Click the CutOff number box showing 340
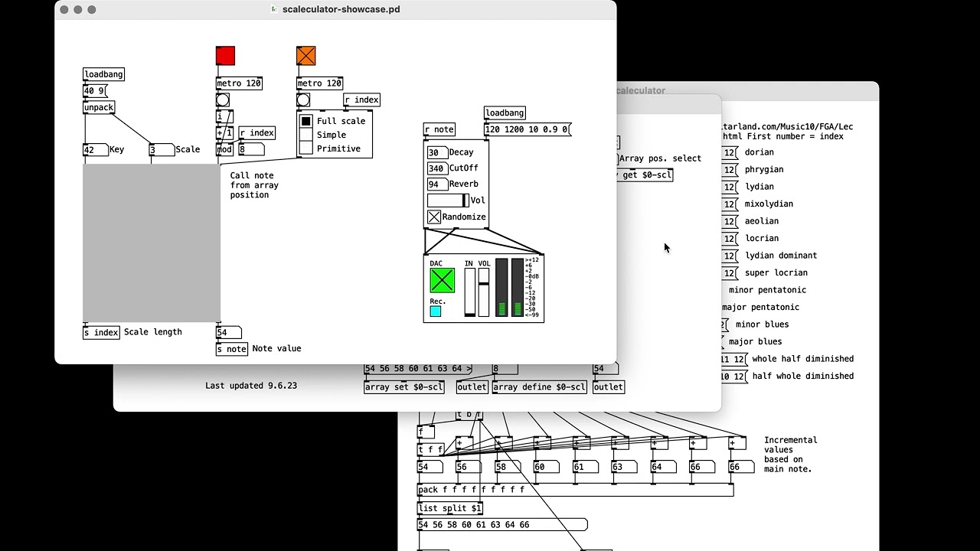Screen dimensions: 980x551 pyautogui.click(x=437, y=168)
